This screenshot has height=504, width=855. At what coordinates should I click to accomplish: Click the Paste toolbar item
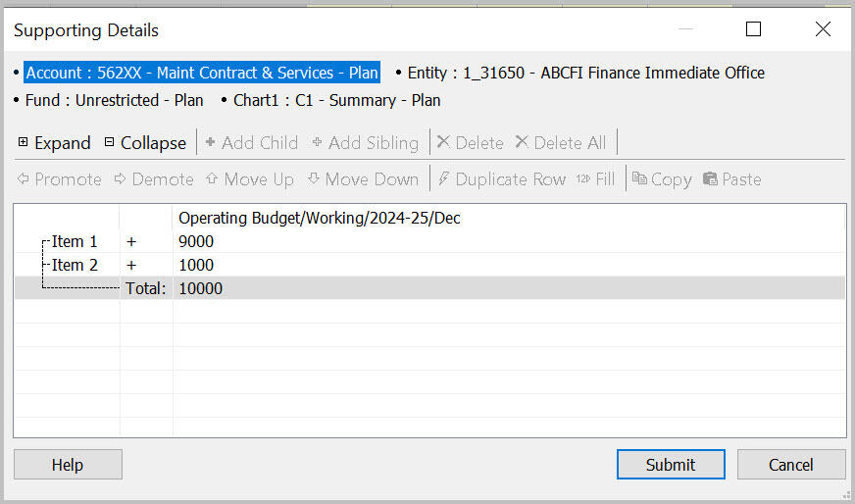(731, 179)
